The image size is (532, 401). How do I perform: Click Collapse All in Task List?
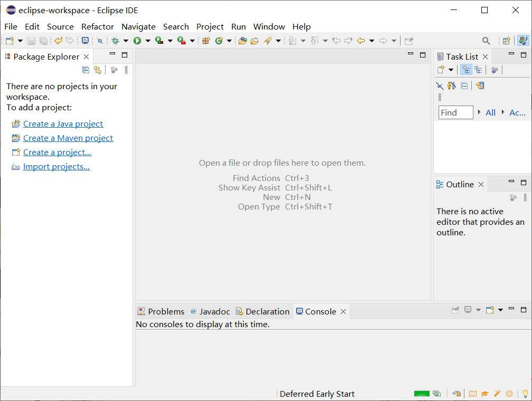point(464,86)
